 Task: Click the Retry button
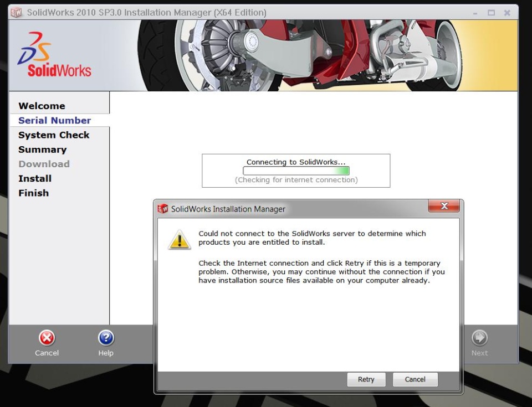366,379
